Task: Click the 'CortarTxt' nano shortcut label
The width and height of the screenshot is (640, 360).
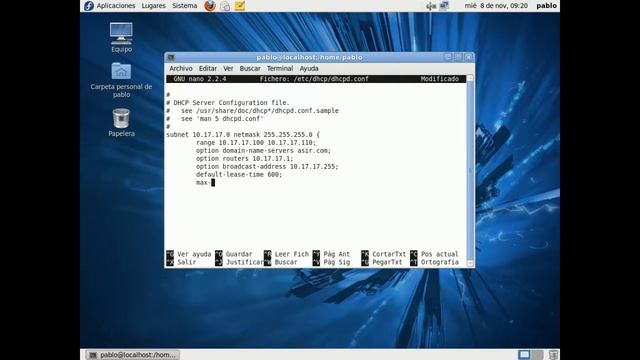Action: coord(389,254)
